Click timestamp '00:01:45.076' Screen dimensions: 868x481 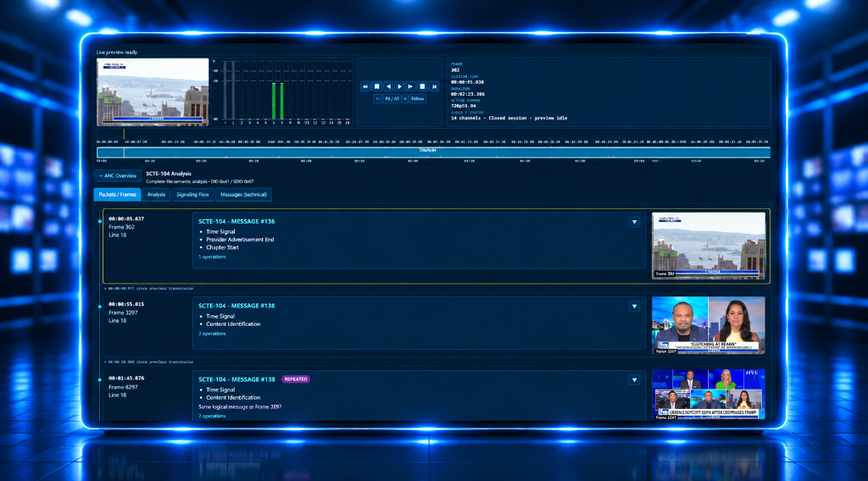pyautogui.click(x=126, y=379)
